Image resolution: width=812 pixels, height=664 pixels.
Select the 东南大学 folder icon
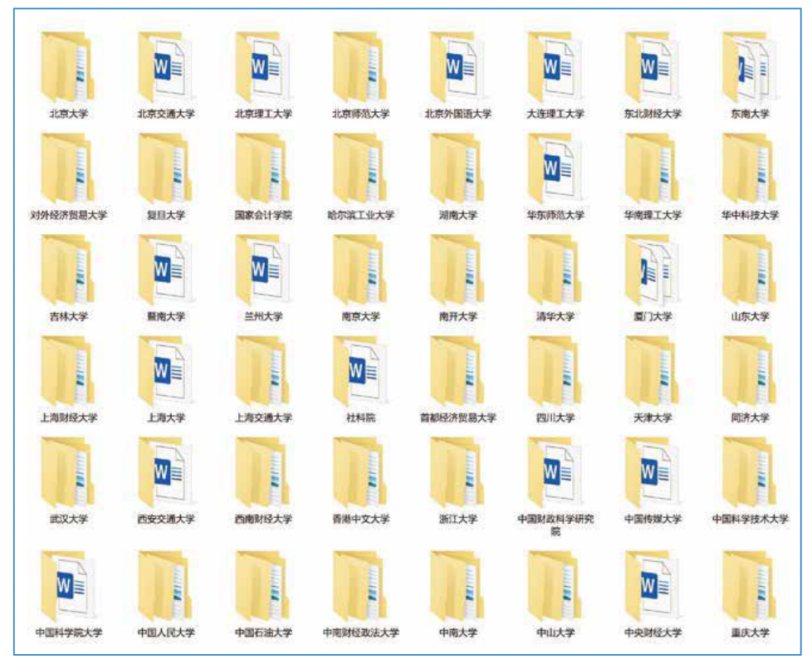coord(750,66)
